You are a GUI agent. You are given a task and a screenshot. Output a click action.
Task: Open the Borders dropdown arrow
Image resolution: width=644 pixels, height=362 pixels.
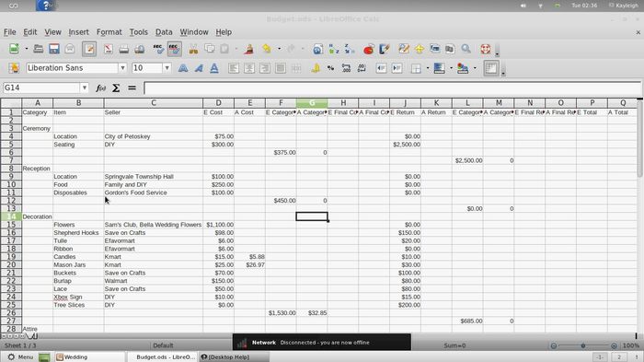pyautogui.click(x=428, y=68)
